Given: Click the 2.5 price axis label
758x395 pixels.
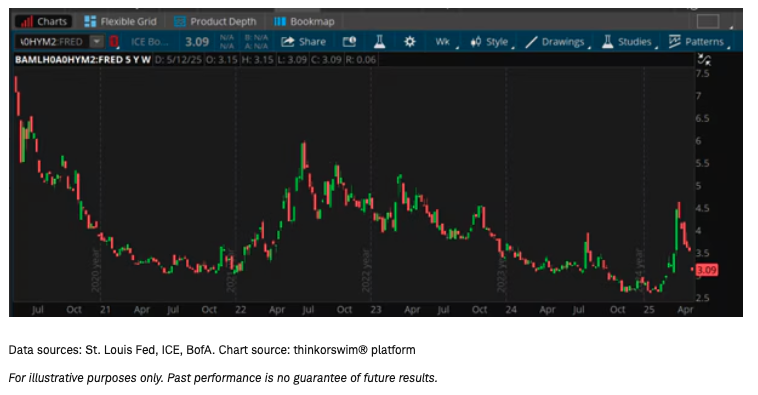Looking at the screenshot, I should (702, 298).
